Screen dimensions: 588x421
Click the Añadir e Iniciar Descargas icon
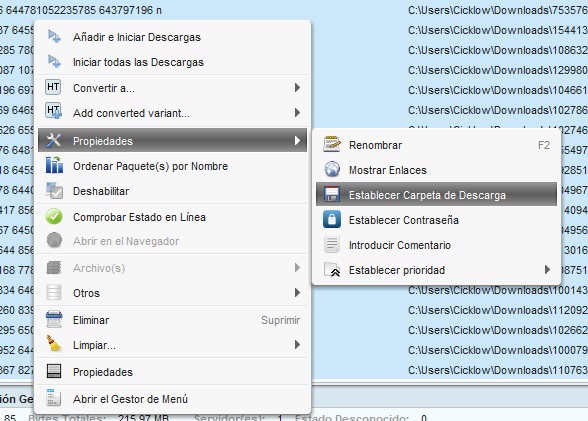tap(54, 36)
